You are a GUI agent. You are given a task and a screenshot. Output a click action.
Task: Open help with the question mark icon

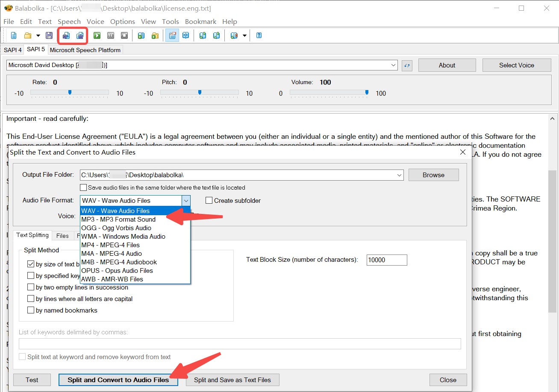259,35
